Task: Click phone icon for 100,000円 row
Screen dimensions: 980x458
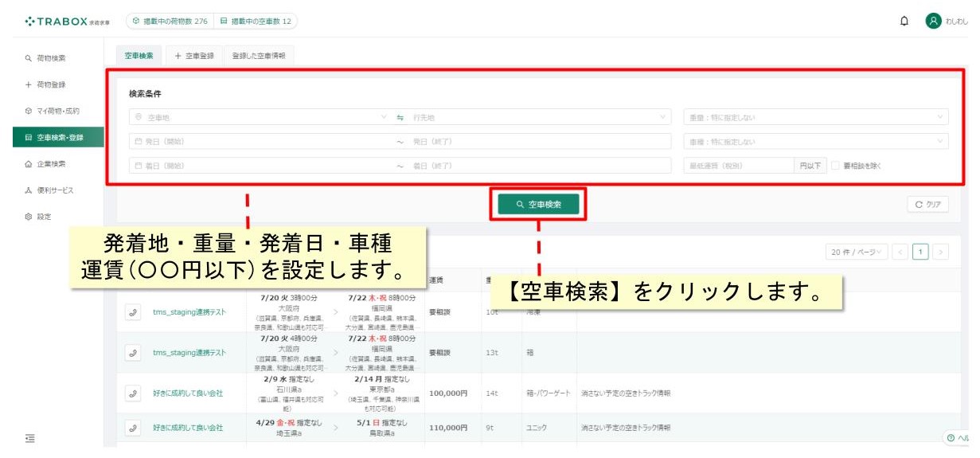Action: point(133,393)
